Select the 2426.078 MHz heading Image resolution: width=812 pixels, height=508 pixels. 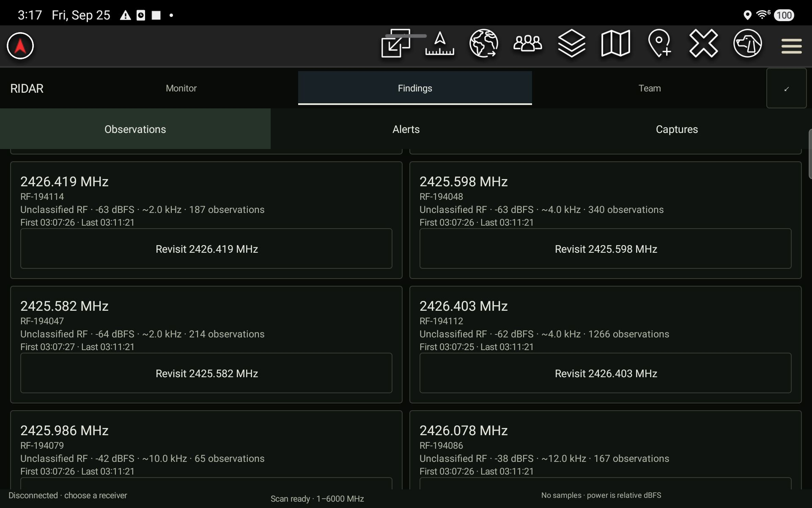point(464,431)
